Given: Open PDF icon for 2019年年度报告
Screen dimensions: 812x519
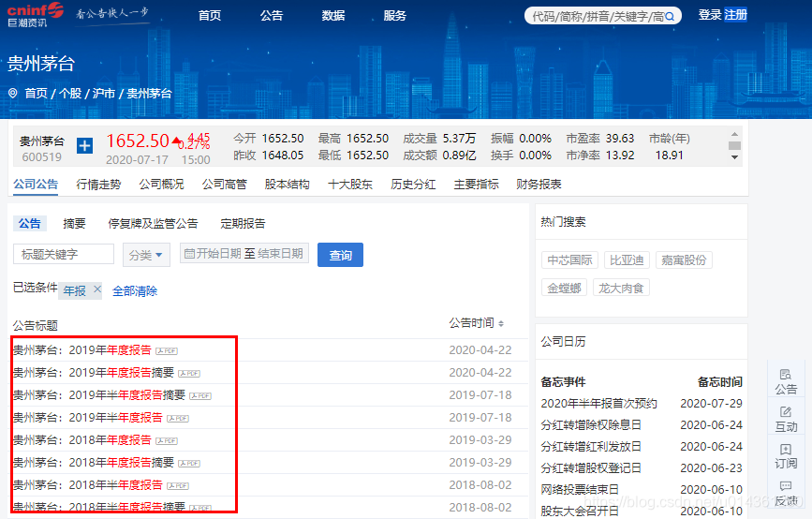Looking at the screenshot, I should 167,351.
